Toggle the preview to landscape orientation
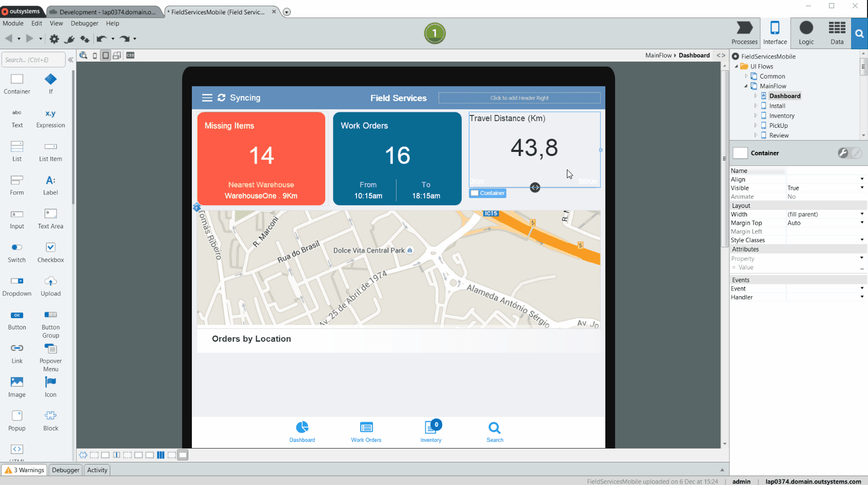The height and width of the screenshot is (485, 868). click(117, 55)
